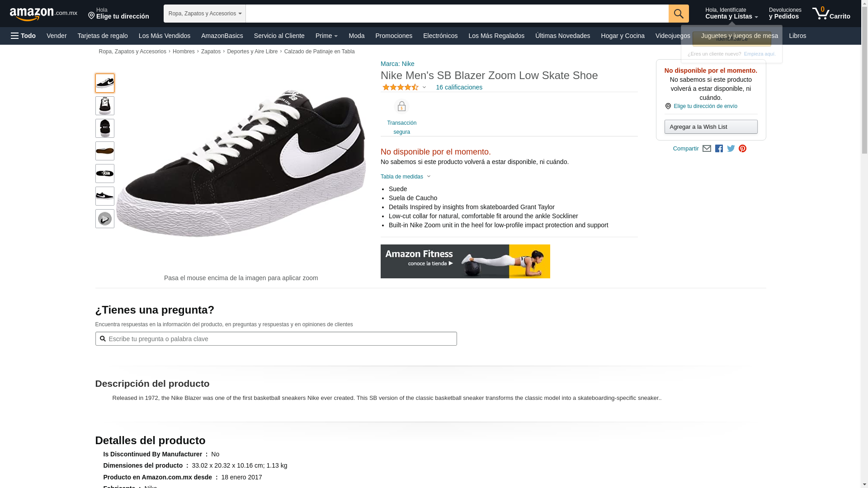
Task: Share product on Twitter
Action: 731,149
